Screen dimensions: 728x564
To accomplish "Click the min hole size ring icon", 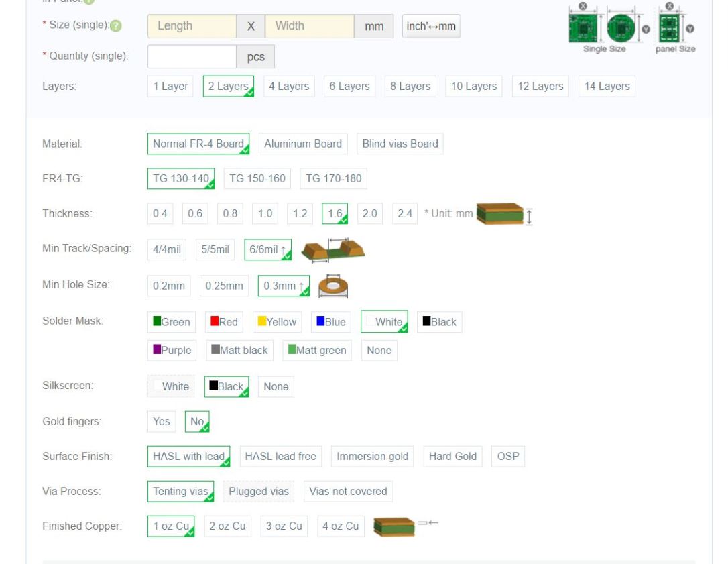I will pyautogui.click(x=332, y=286).
